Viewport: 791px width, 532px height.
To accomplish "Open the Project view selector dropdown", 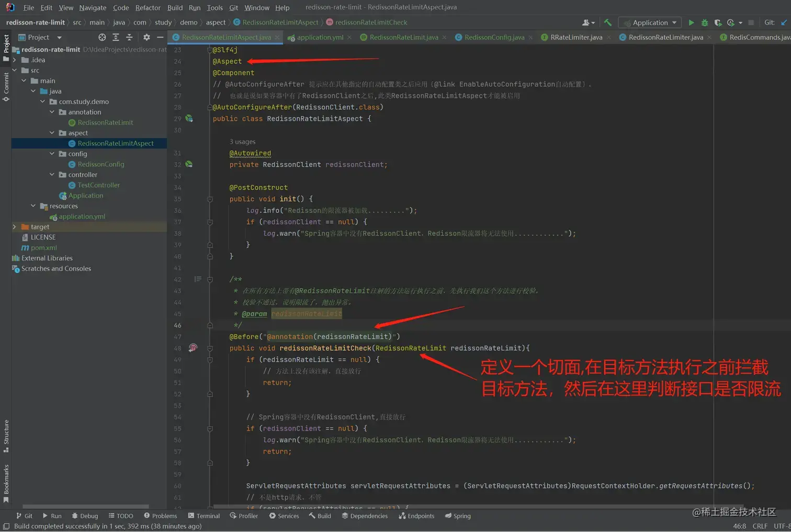I will click(40, 37).
